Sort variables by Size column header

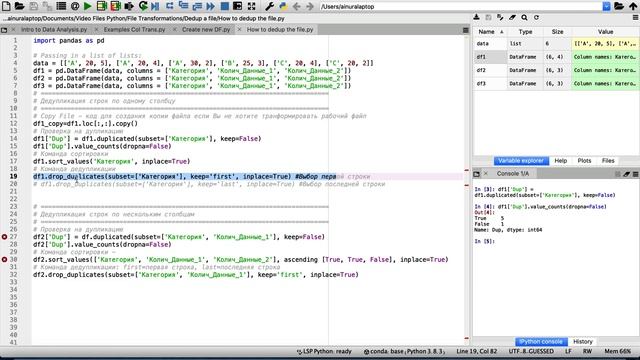[557, 31]
